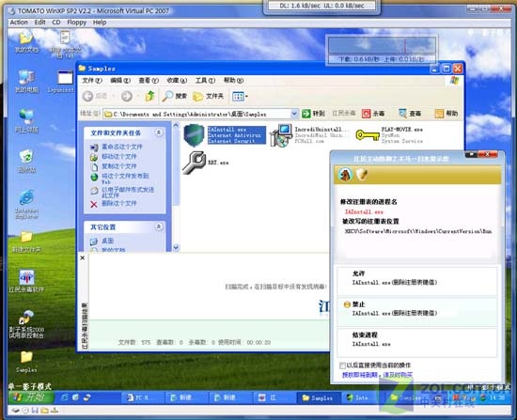Viewport: 517px width, 420px height.
Task: Select the RRT.exe wrench icon
Action: tap(195, 163)
